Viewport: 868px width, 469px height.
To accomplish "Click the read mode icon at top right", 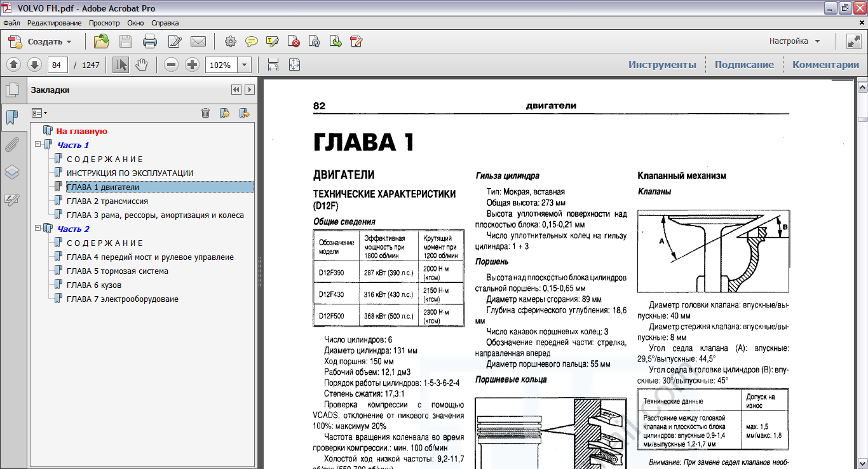I will point(853,42).
